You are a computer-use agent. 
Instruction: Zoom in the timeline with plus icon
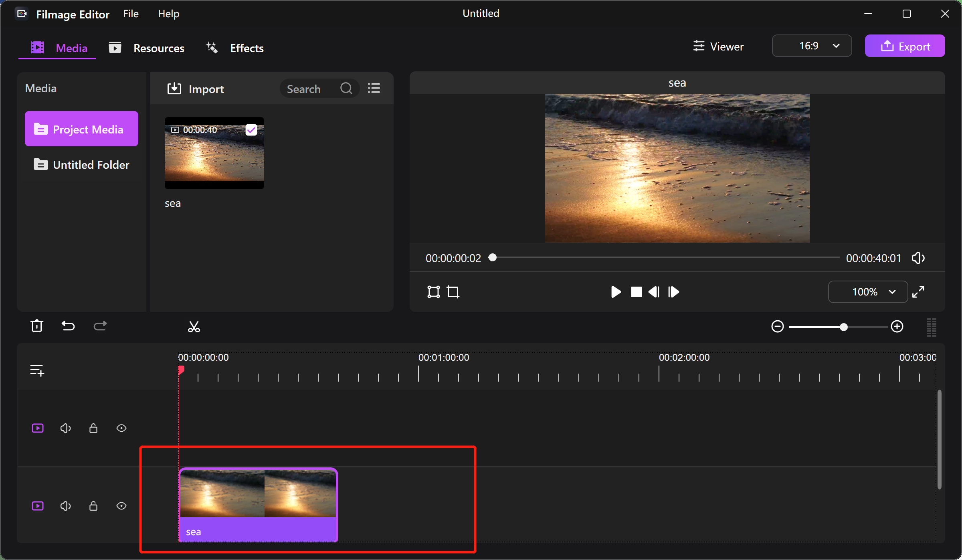pos(897,326)
